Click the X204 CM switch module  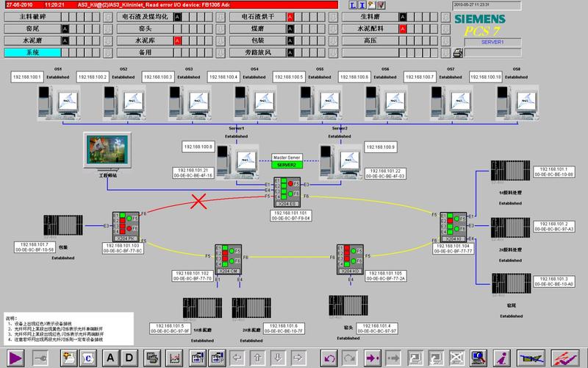click(229, 259)
